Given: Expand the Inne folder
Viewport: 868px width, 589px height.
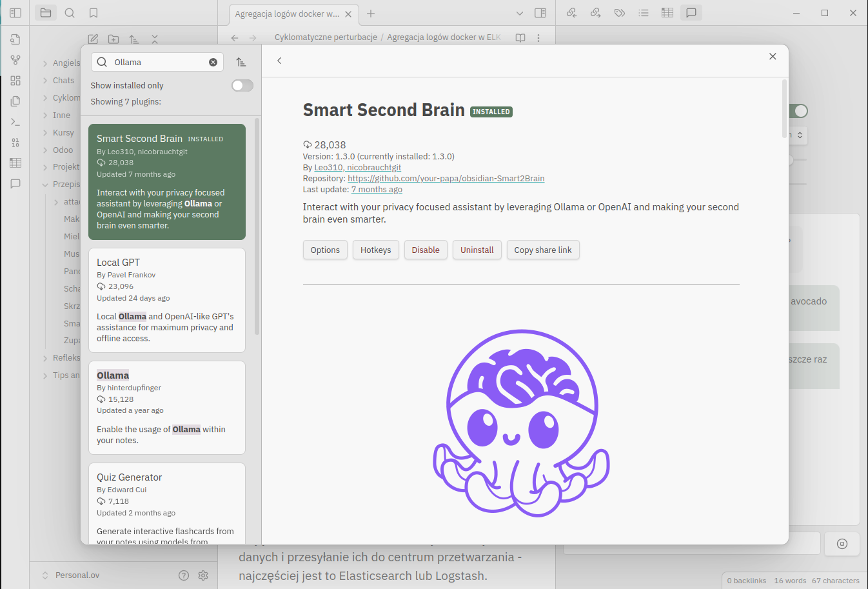Looking at the screenshot, I should tap(45, 115).
